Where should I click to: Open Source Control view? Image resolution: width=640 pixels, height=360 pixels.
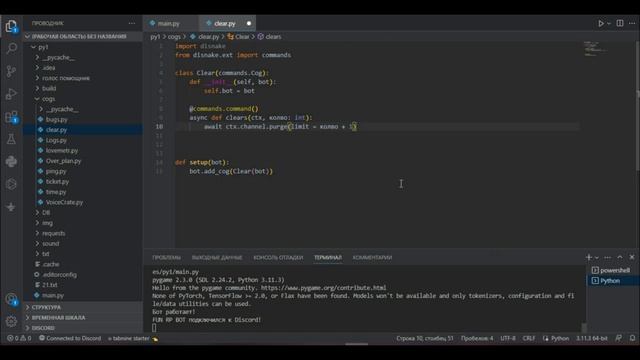click(11, 71)
